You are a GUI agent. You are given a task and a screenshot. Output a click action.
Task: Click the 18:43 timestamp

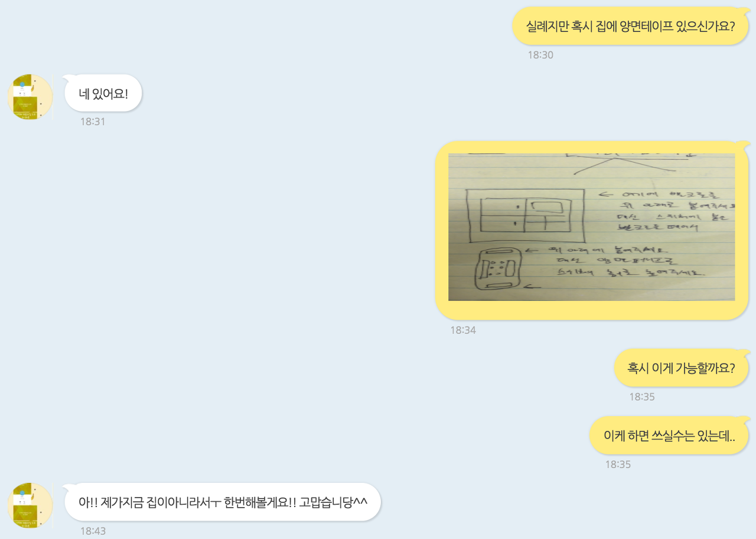(x=93, y=531)
